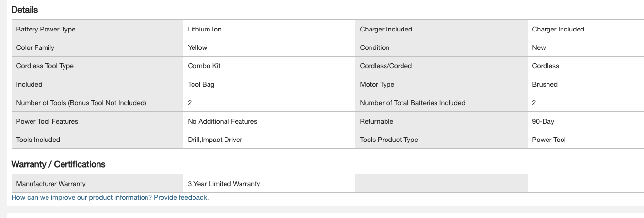
Task: Click the Details section heading
Action: (24, 10)
